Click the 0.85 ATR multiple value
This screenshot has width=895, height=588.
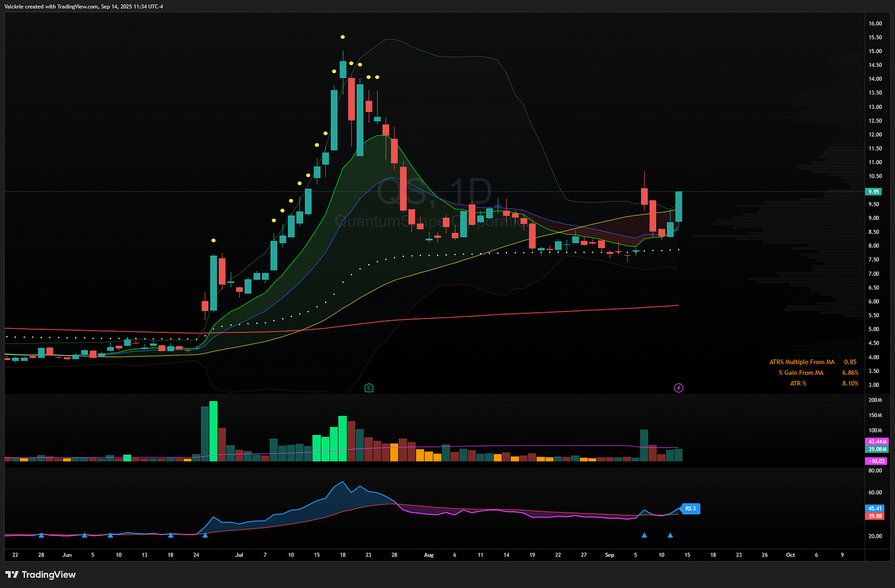(850, 362)
